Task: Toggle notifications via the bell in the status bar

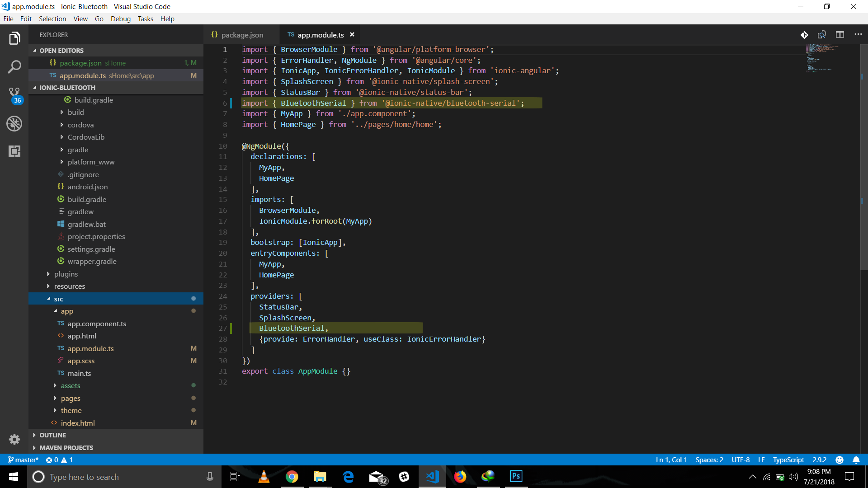Action: [857, 460]
